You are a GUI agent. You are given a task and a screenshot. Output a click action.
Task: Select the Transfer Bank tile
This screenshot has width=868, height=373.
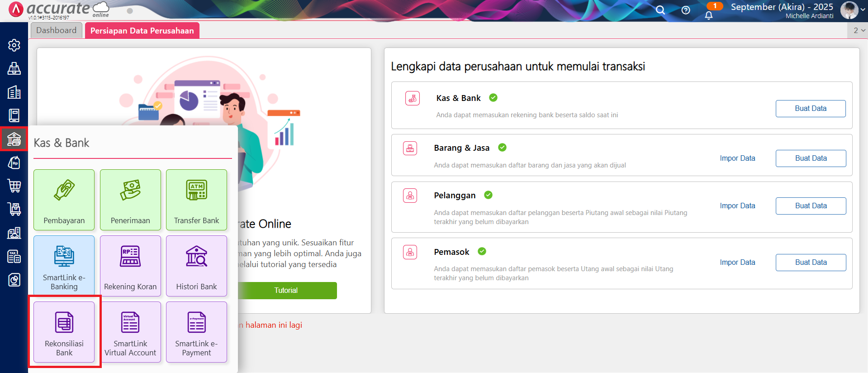click(x=196, y=200)
